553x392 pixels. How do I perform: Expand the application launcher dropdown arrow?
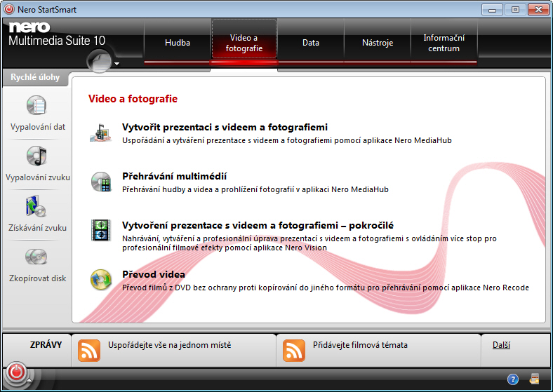(x=117, y=64)
